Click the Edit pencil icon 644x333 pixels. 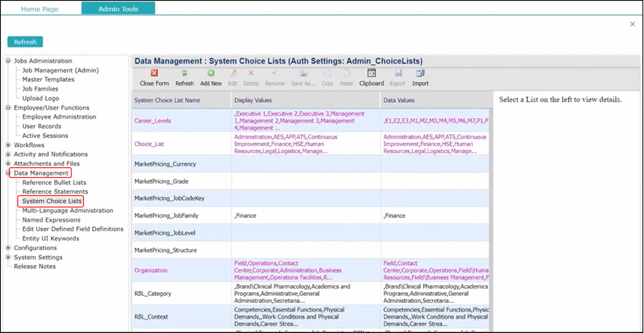click(233, 74)
